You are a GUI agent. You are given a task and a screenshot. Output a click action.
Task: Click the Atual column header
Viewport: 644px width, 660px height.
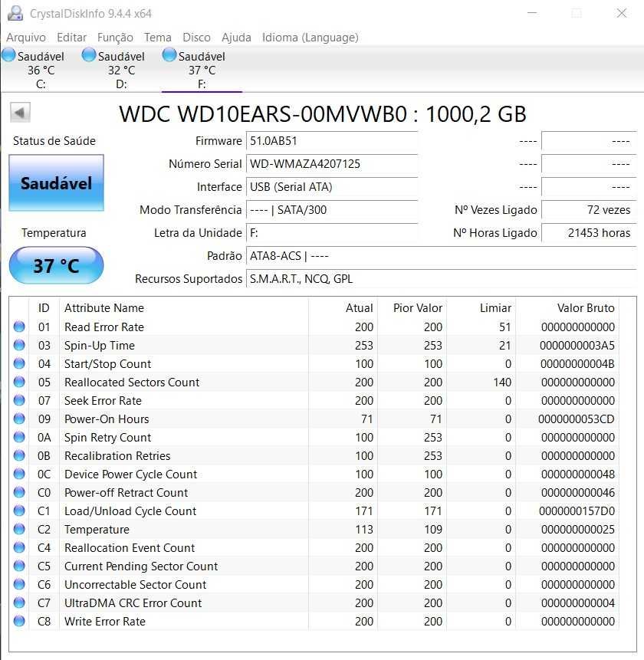tap(343, 308)
